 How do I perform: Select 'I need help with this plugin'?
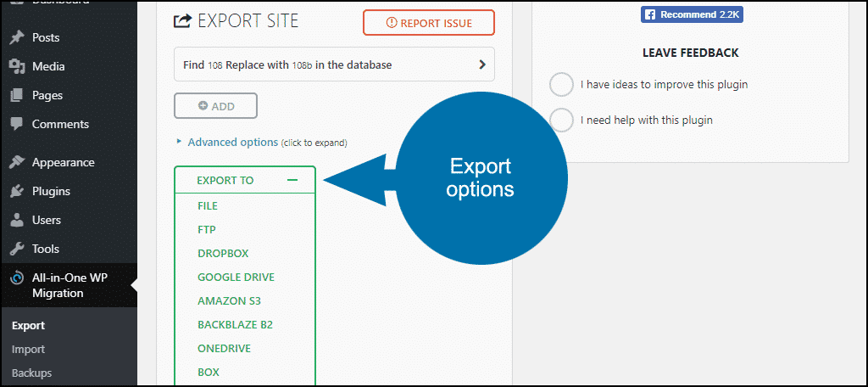[561, 120]
